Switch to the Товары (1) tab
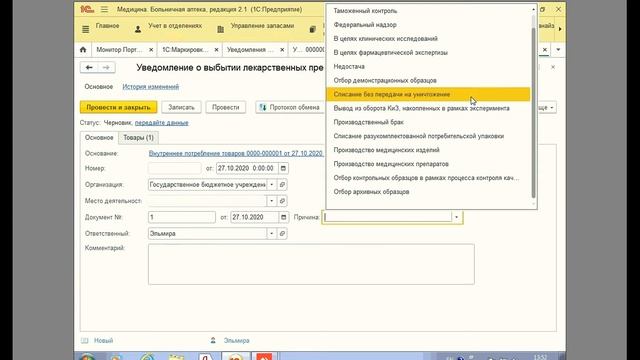This screenshot has height=360, width=640. [x=138, y=138]
